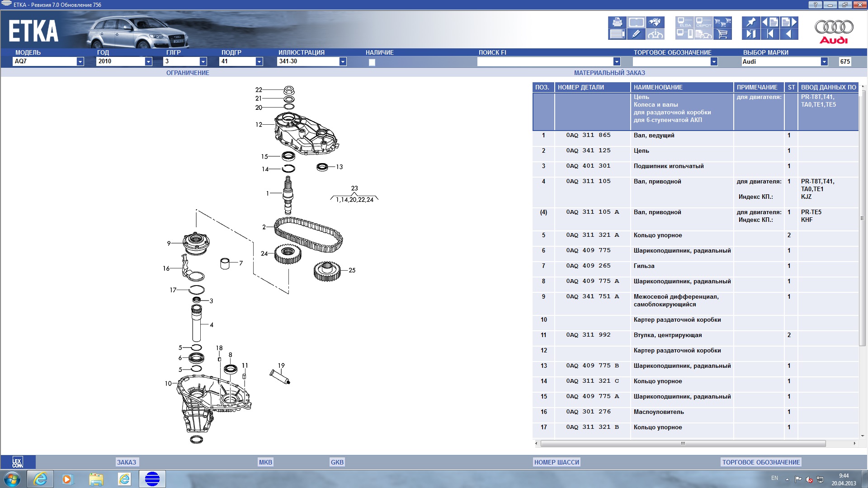Go to the next illustration page icon

(789, 22)
